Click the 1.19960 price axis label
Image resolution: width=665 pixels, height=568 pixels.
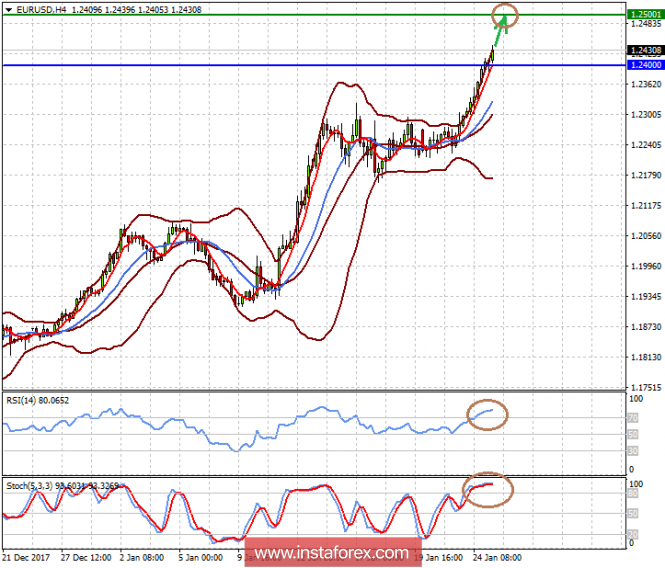click(643, 267)
